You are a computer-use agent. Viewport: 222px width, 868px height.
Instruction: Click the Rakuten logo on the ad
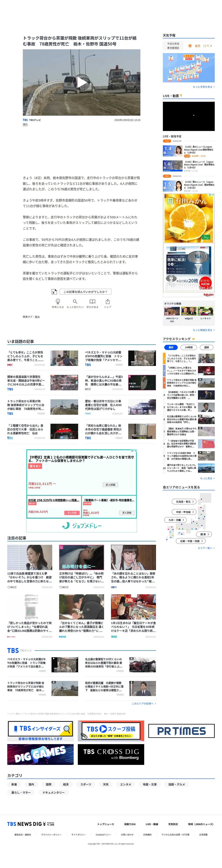point(209,294)
